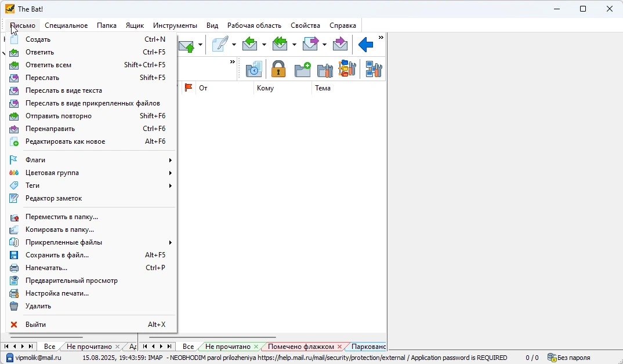Choose Отправить повторно from the menu
Viewport: 623px width, 364px height.
click(92, 116)
